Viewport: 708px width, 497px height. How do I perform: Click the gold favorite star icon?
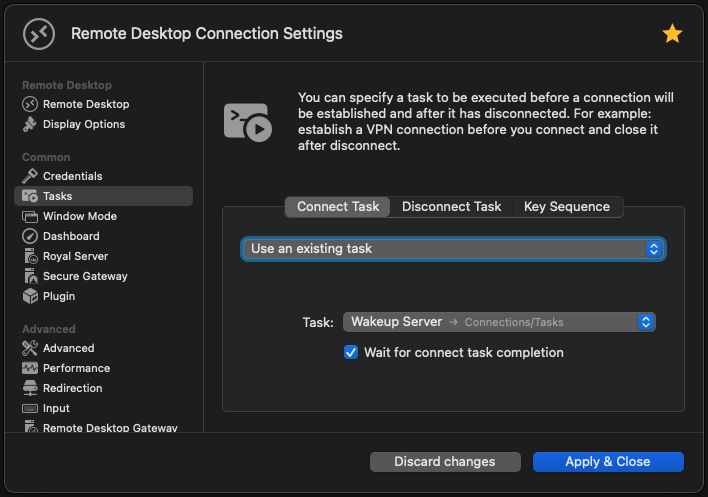click(x=672, y=34)
